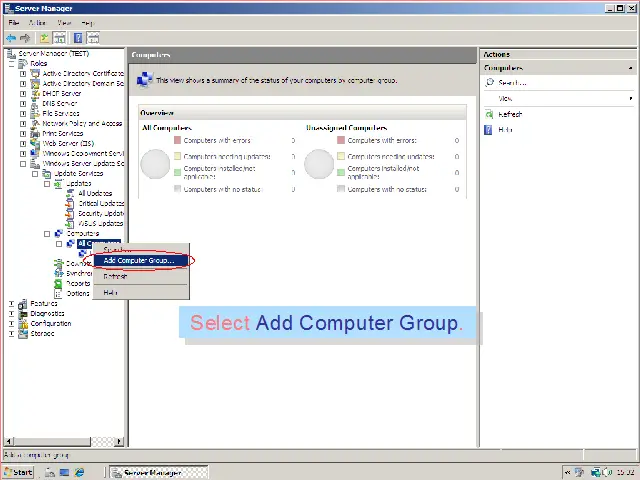
Task: Click the Start button
Action: 19,472
